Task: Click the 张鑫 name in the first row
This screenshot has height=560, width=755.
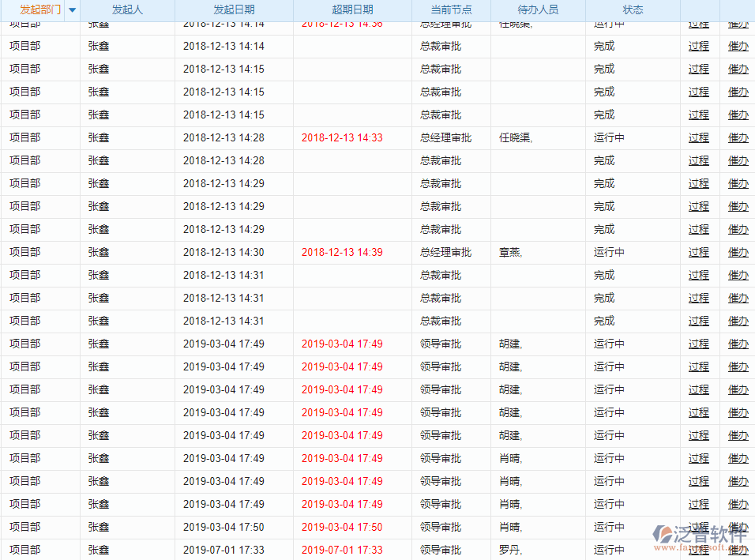Action: (96, 23)
